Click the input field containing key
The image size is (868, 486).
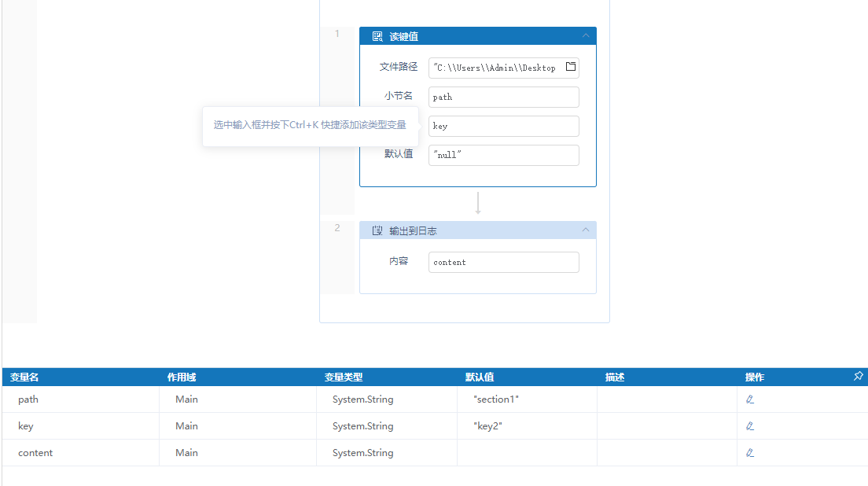(x=503, y=126)
